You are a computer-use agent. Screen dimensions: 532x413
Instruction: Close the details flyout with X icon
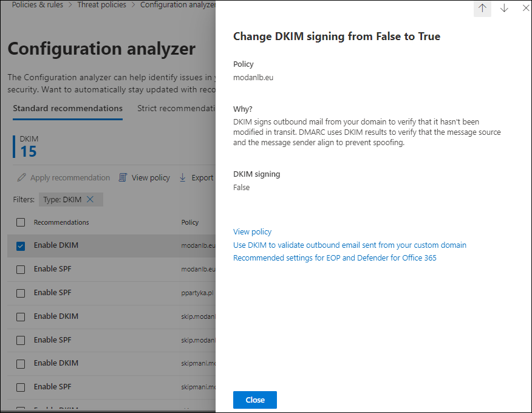526,9
